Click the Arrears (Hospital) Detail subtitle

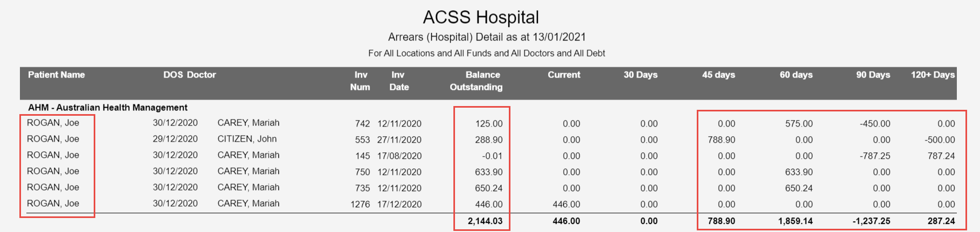click(x=487, y=37)
